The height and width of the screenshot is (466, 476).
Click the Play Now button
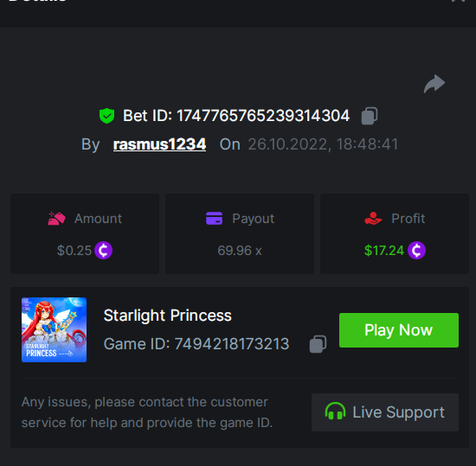(399, 330)
